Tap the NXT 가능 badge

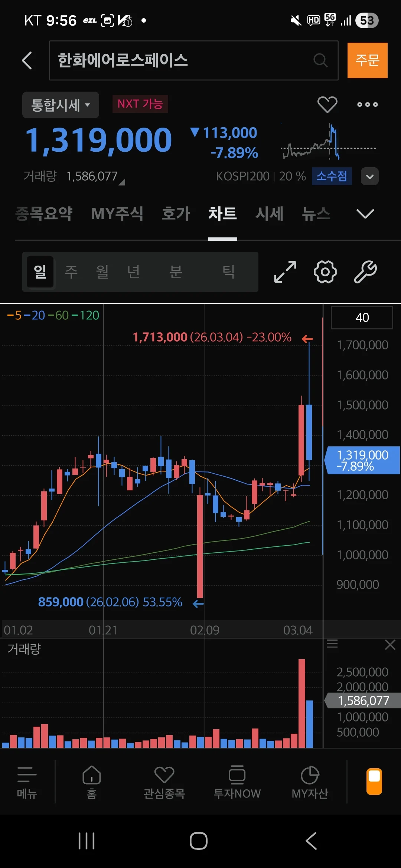pyautogui.click(x=140, y=104)
